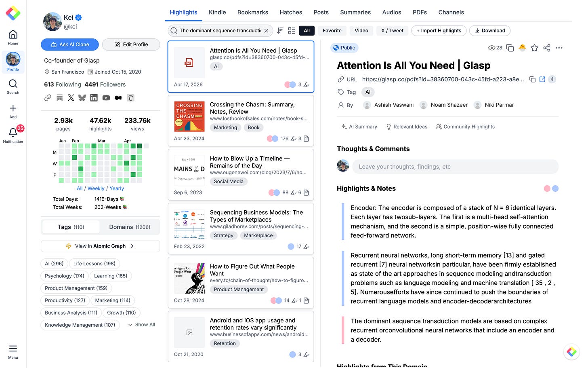Select the Favorite filter chip
This screenshot has height=368, width=588.
pyautogui.click(x=332, y=31)
